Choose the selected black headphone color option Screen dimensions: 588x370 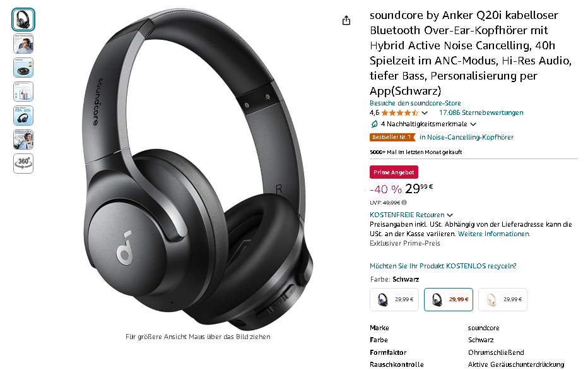(x=449, y=299)
